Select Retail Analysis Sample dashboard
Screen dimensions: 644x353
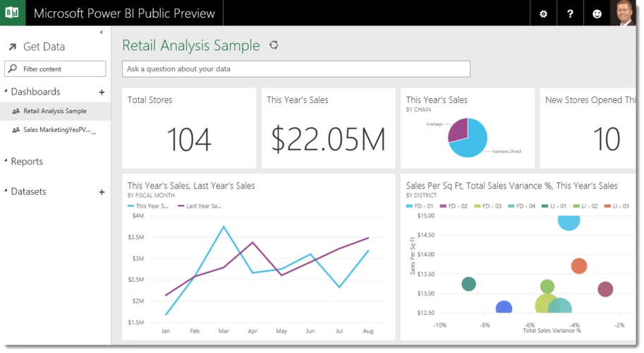(55, 111)
